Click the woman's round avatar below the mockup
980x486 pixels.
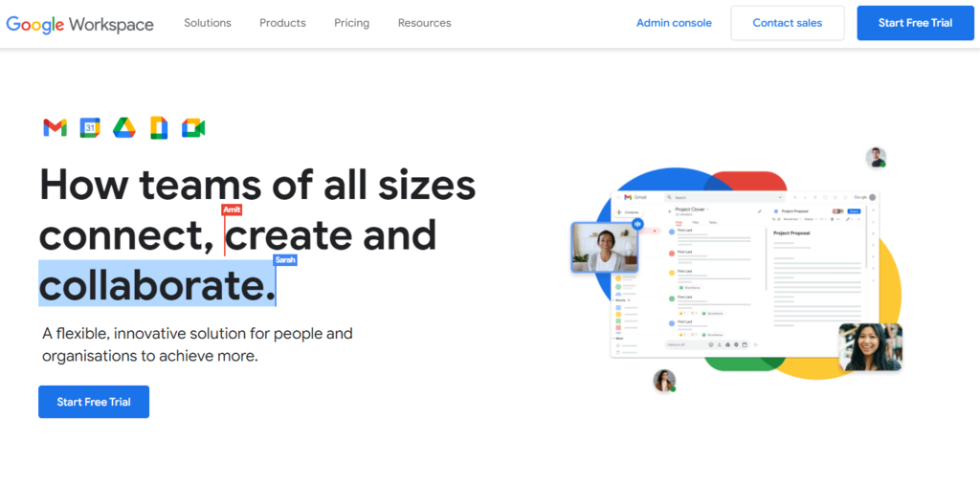pos(664,381)
